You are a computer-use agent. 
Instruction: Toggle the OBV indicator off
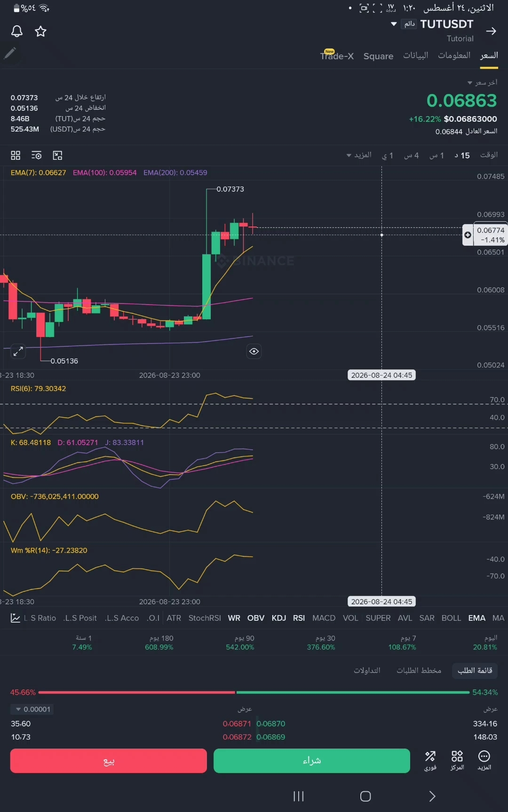pyautogui.click(x=255, y=618)
